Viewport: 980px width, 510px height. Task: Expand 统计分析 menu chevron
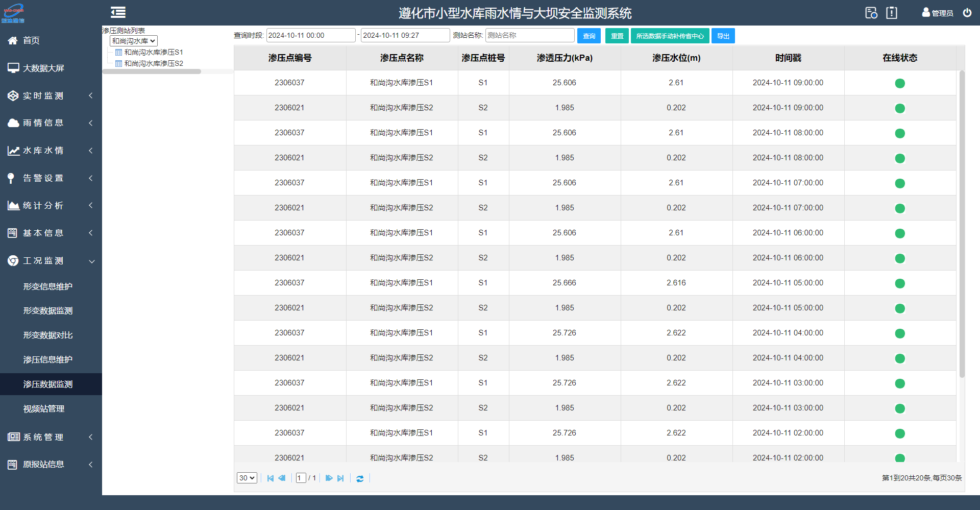coord(91,205)
